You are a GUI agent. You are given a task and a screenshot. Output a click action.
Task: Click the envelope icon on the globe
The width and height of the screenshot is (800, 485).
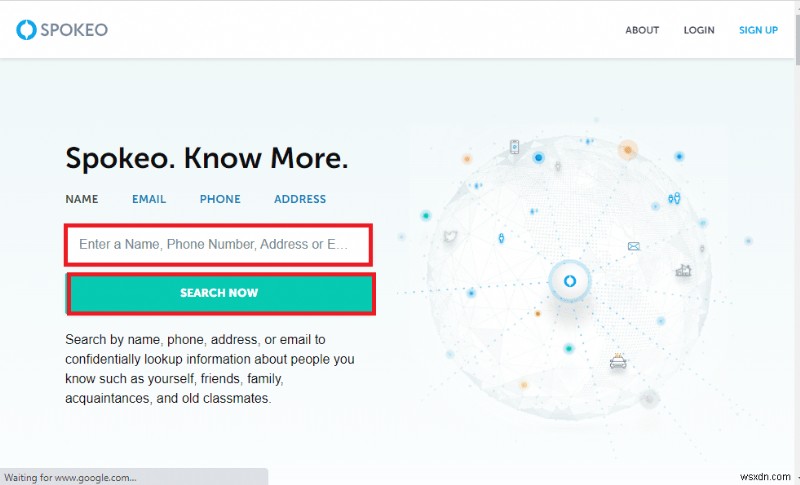coord(633,245)
